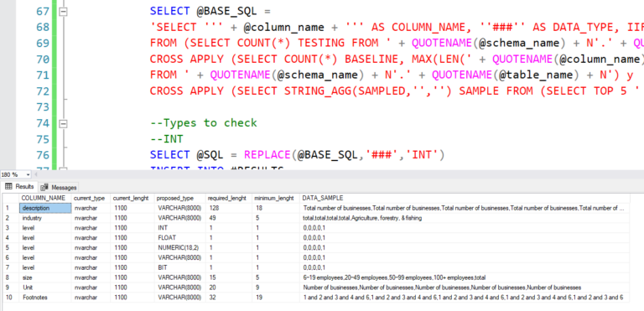Click the BIT proposed type cell
The width and height of the screenshot is (644, 311).
pos(180,268)
